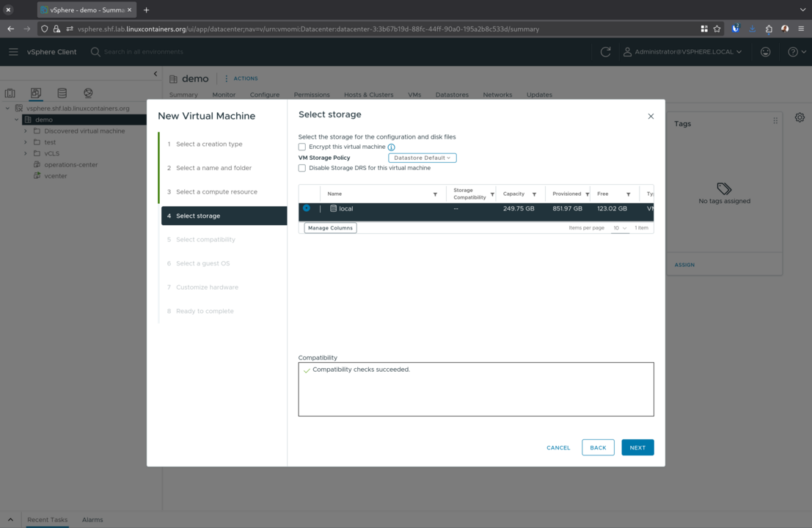Open the Hosts and Clusters inventory view
This screenshot has width=812, height=528.
(x=10, y=93)
